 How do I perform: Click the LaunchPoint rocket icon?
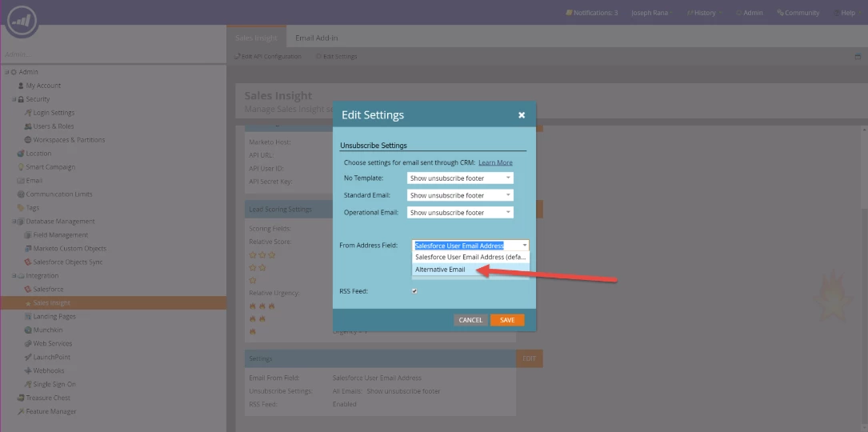pyautogui.click(x=28, y=357)
